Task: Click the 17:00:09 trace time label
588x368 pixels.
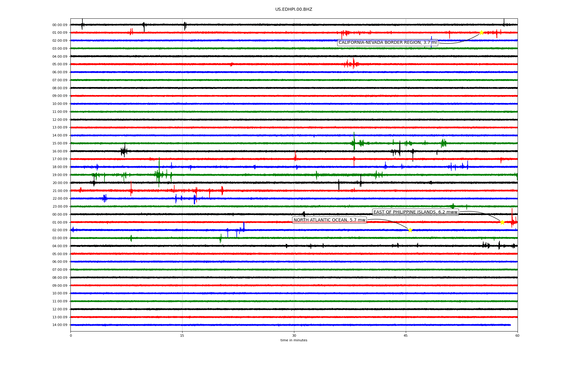Action: (x=60, y=159)
